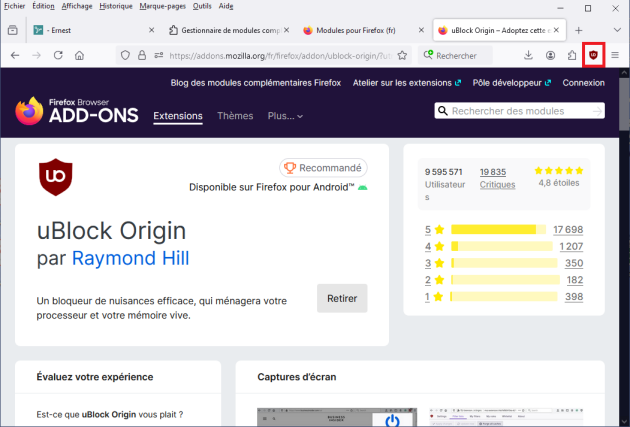Open a new browser tab

pos(578,30)
